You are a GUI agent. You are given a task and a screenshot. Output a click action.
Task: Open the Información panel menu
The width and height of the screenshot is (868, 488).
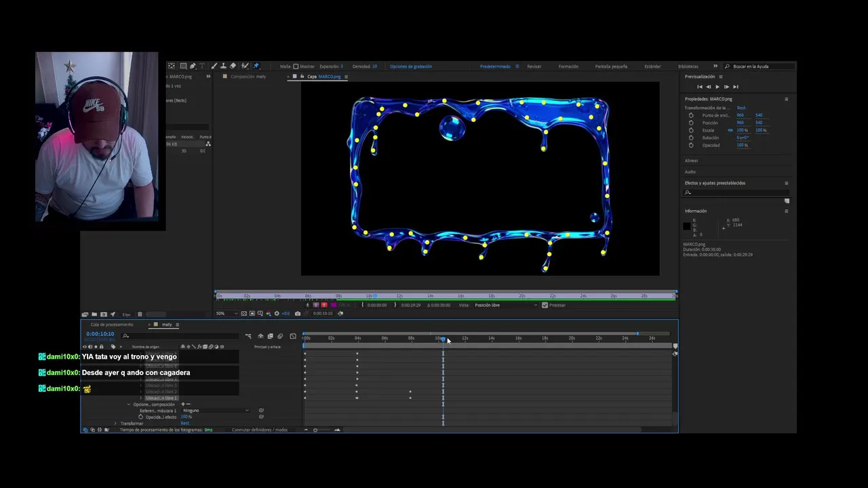pos(787,211)
